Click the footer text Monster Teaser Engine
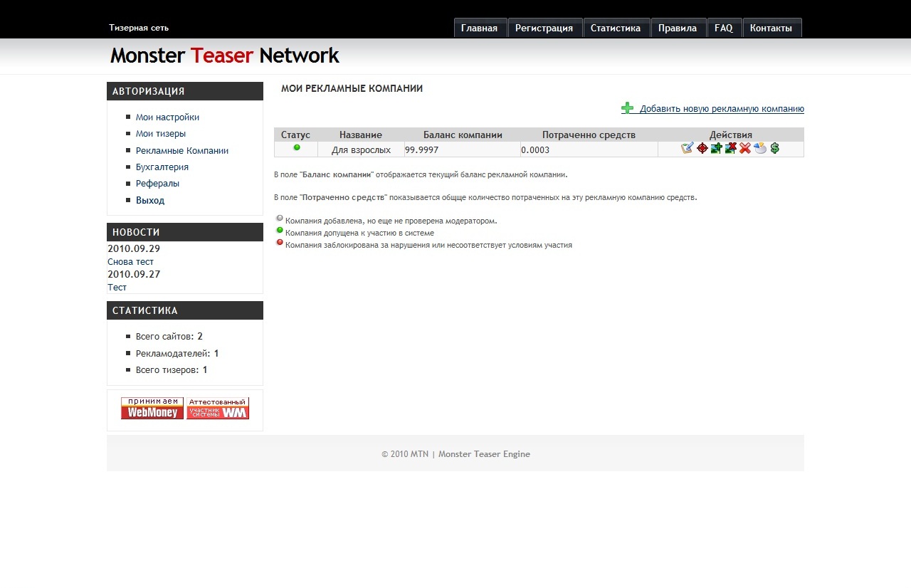The image size is (911, 588). tap(484, 454)
